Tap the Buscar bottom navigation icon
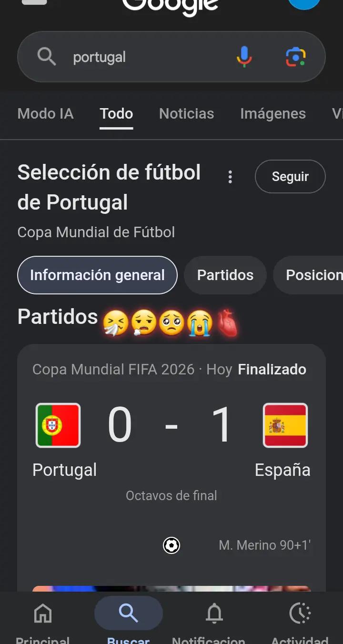Viewport: 343px width, 644px height. [x=128, y=614]
